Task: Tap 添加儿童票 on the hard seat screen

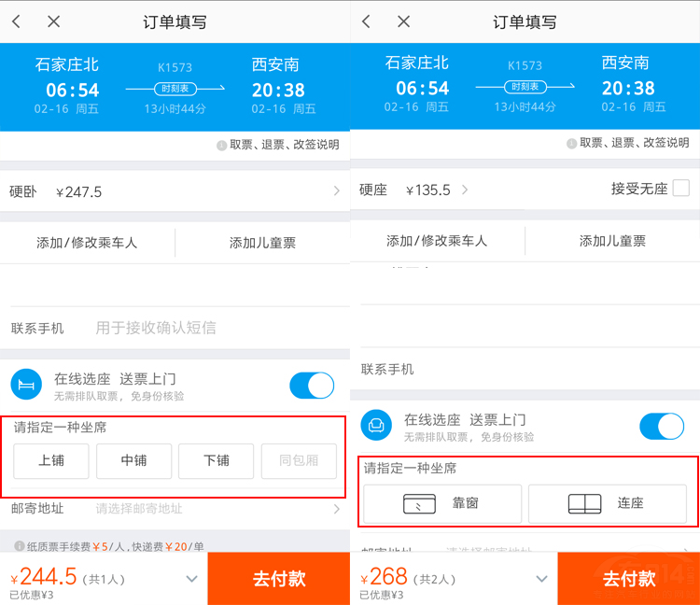Action: (x=612, y=242)
